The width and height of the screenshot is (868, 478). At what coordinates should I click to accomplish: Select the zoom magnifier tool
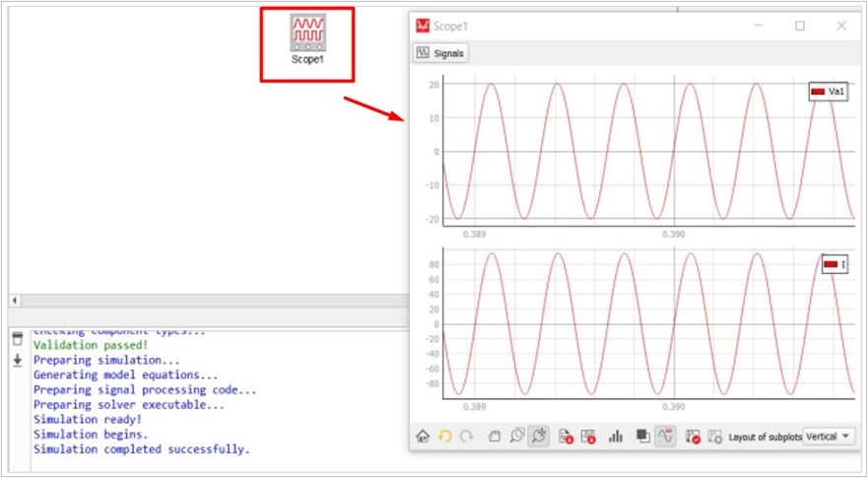coord(516,436)
